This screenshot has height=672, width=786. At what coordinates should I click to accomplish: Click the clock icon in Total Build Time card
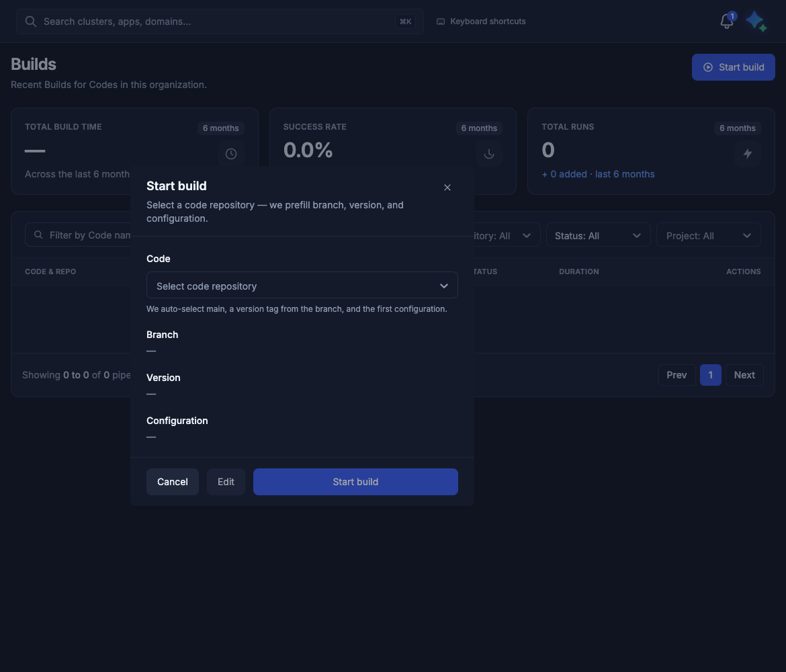[x=231, y=154]
